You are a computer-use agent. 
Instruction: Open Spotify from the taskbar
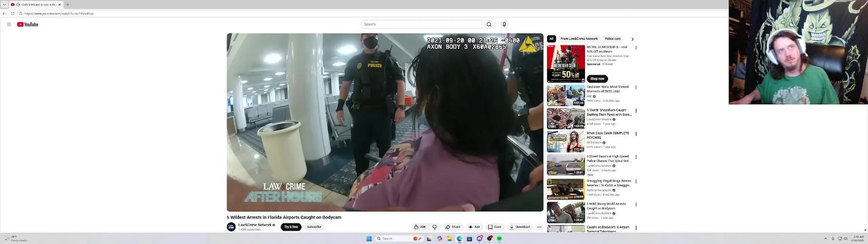click(x=499, y=239)
